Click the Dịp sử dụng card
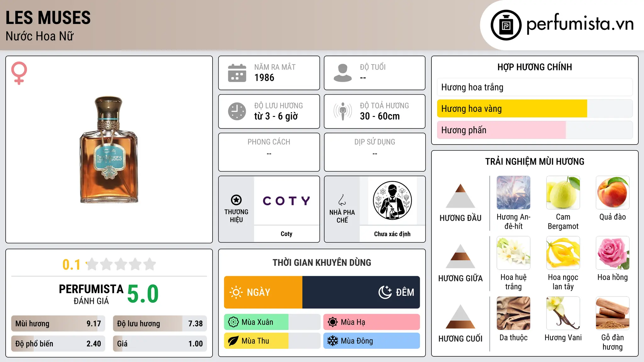 click(375, 152)
